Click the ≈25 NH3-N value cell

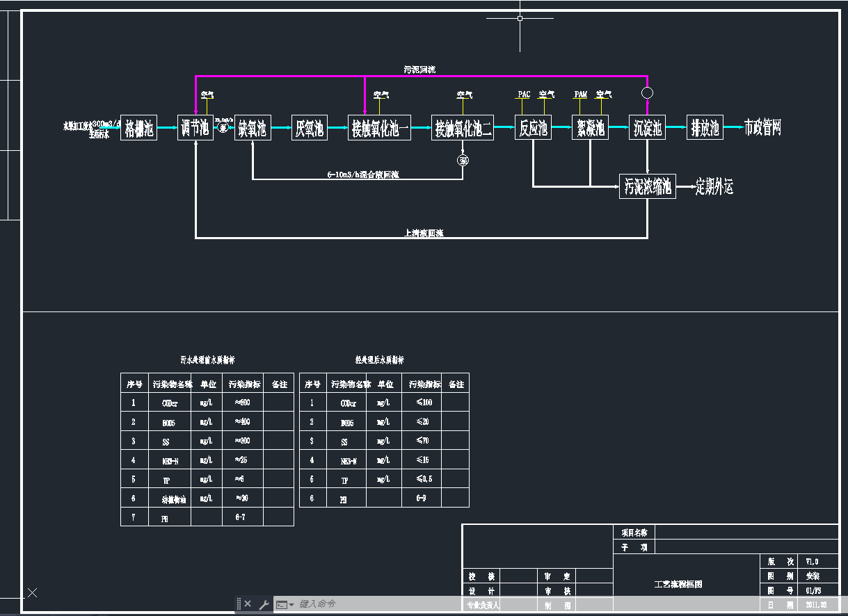tap(242, 460)
